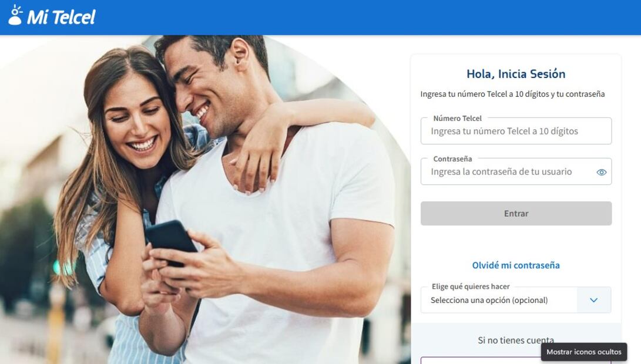Click the Mostrar iconos ocultos tooltip
This screenshot has width=641, height=364.
click(584, 352)
